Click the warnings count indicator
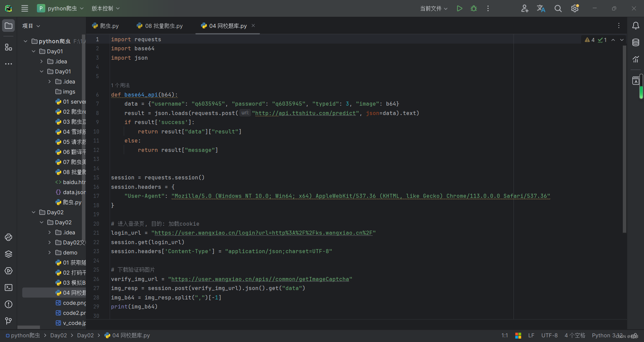The height and width of the screenshot is (342, 644). [x=590, y=40]
